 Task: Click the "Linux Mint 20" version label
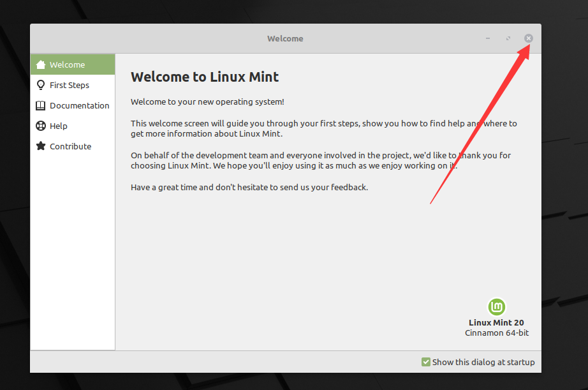(x=496, y=322)
